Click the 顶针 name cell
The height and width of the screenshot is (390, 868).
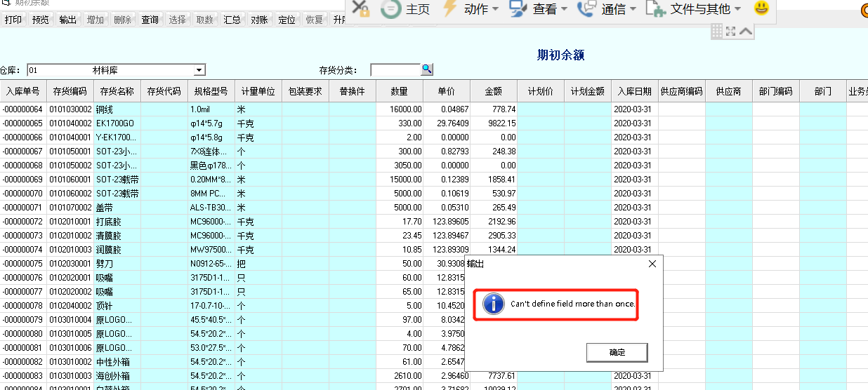tap(117, 306)
